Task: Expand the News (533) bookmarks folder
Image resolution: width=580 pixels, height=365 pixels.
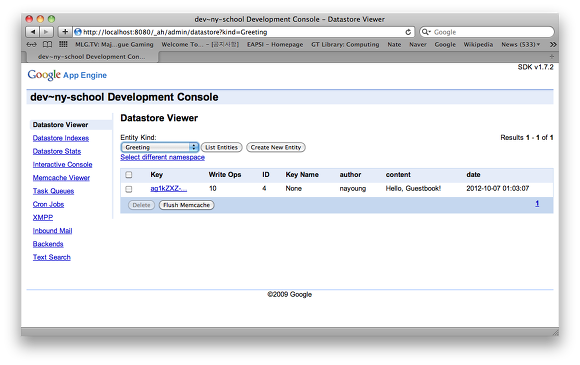Action: pyautogui.click(x=520, y=44)
